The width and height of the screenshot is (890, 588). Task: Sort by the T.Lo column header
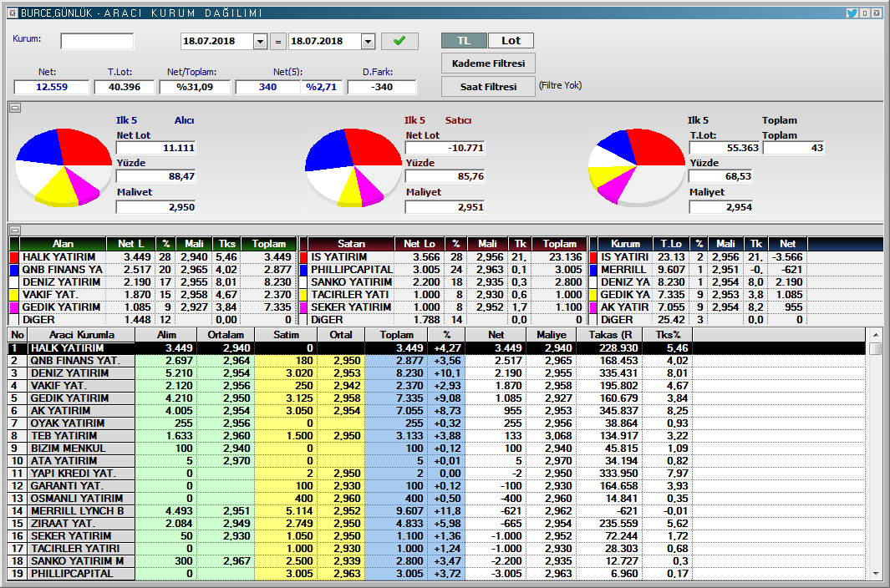(x=671, y=244)
